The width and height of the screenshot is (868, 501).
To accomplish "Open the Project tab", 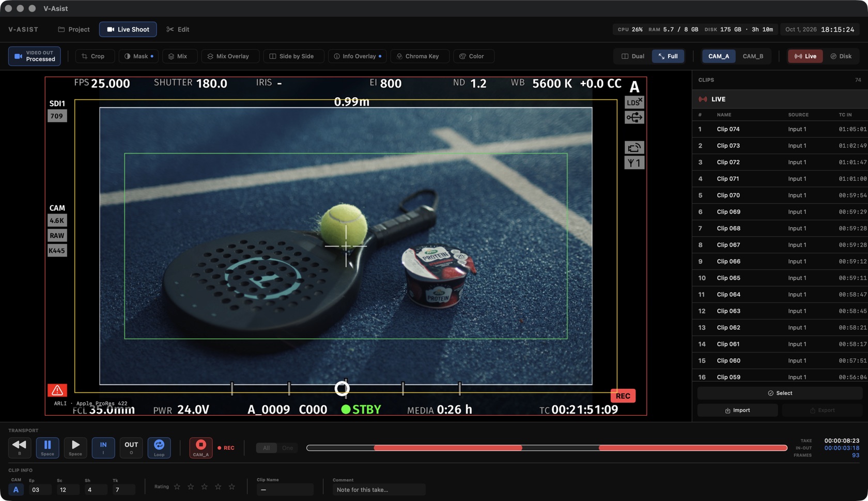I will coord(74,29).
